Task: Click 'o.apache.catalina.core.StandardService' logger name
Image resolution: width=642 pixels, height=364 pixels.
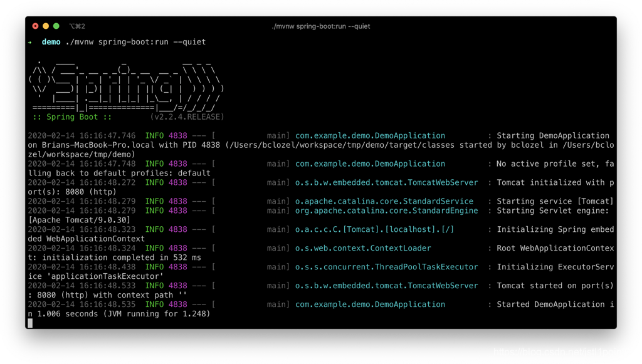Action: [384, 201]
